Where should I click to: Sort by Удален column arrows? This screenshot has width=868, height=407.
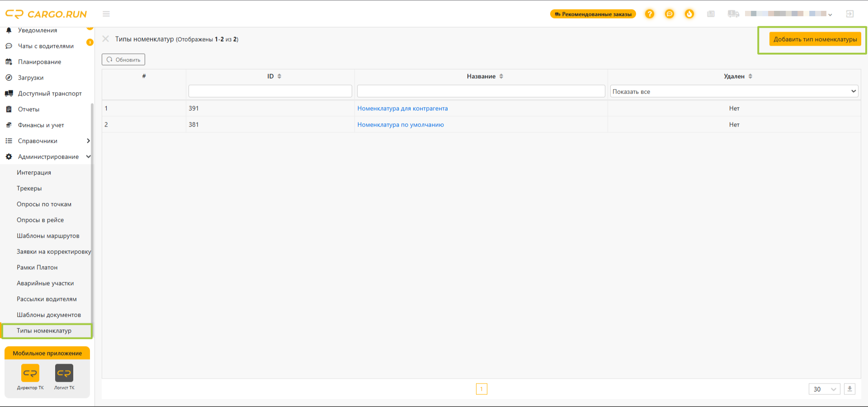coord(750,76)
